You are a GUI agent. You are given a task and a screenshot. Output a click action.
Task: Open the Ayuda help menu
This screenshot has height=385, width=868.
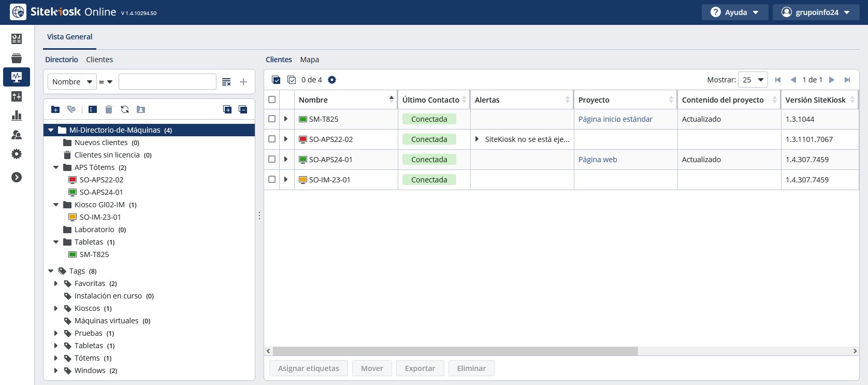[734, 12]
